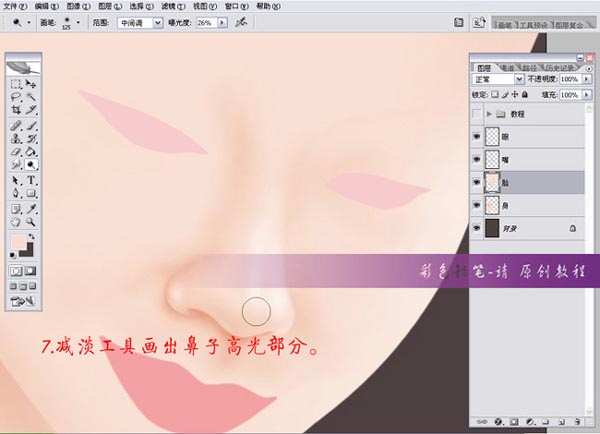Select the Dodge tool in the toolbox
The image size is (600, 434).
(31, 165)
